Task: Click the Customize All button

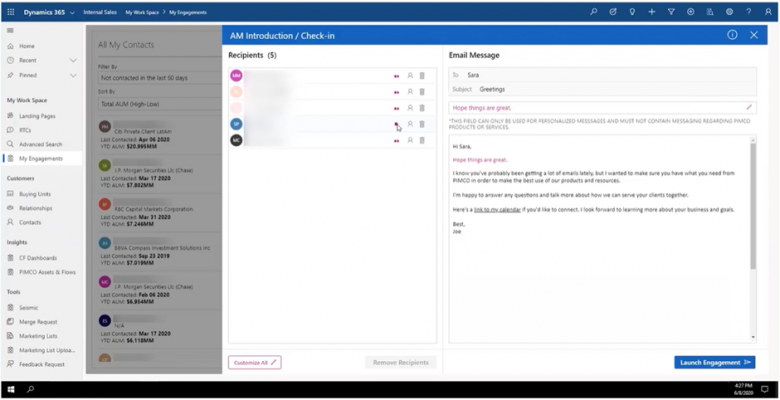Action: (x=254, y=362)
